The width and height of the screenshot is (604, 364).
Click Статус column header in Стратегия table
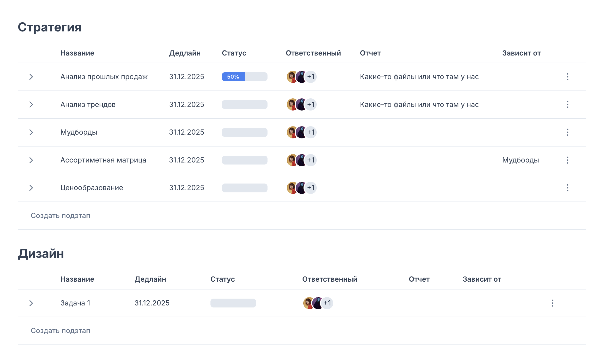pyautogui.click(x=234, y=53)
